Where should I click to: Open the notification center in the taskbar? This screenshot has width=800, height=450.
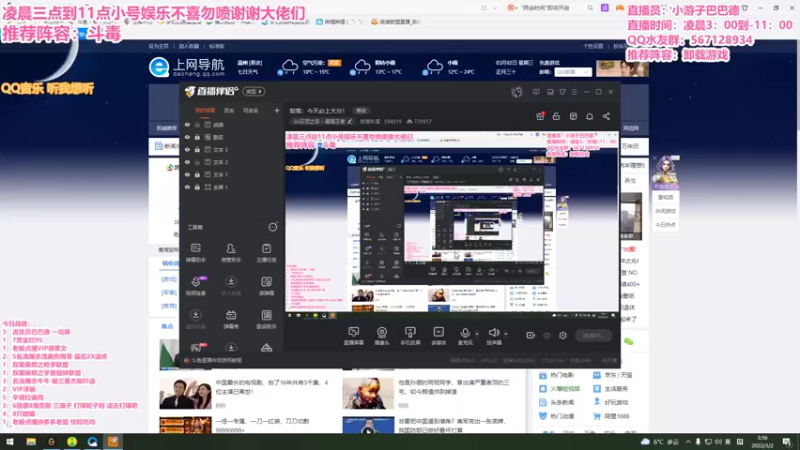tap(787, 442)
